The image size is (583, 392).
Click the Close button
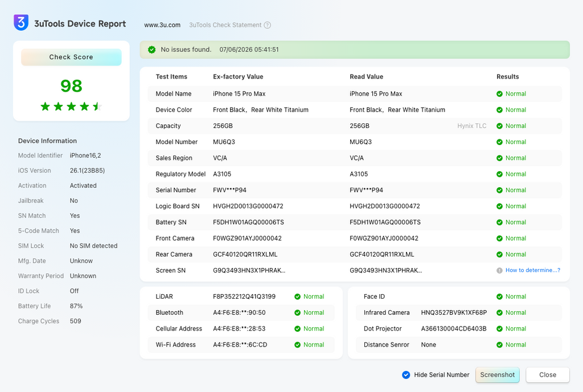(x=548, y=375)
